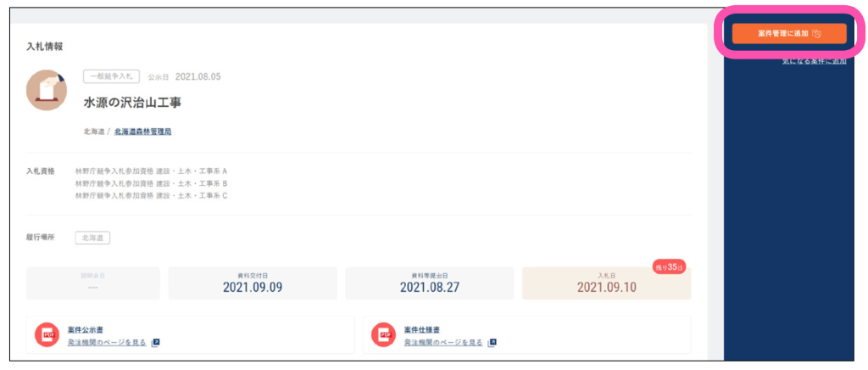Screen dimensions: 868x370
Task: Open the 北海道森林管理局 link
Action: [142, 132]
